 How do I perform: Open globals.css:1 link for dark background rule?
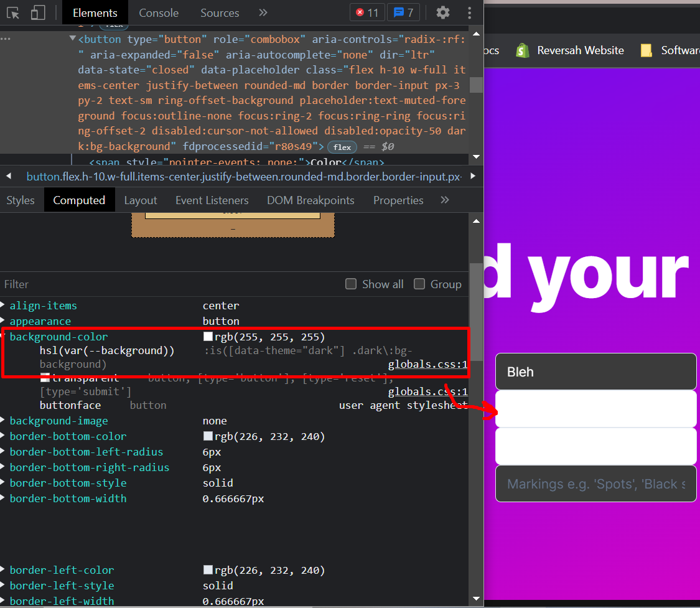(x=427, y=364)
